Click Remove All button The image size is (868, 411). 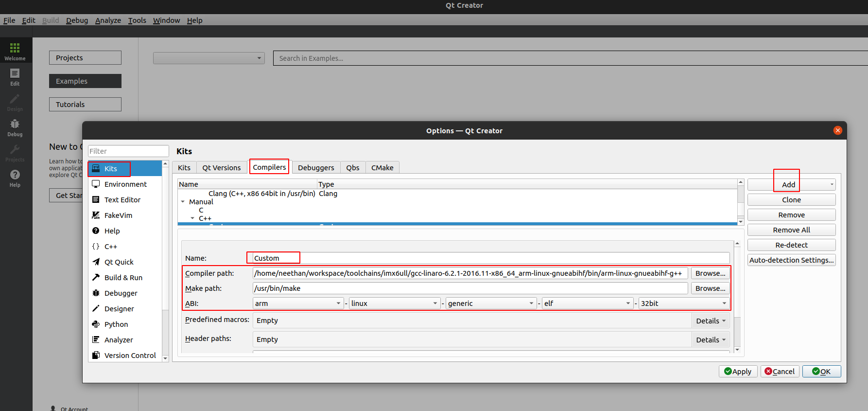(x=791, y=230)
